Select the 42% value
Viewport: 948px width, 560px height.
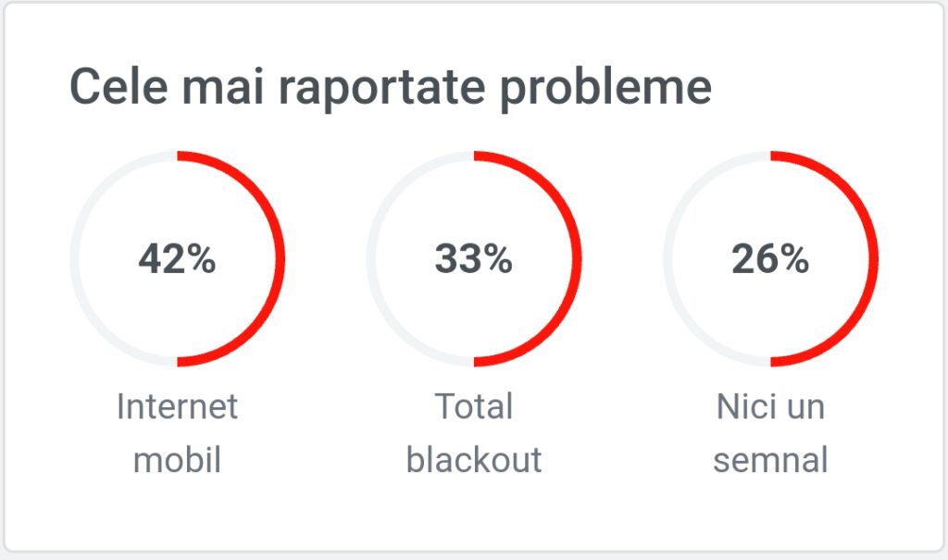click(177, 259)
